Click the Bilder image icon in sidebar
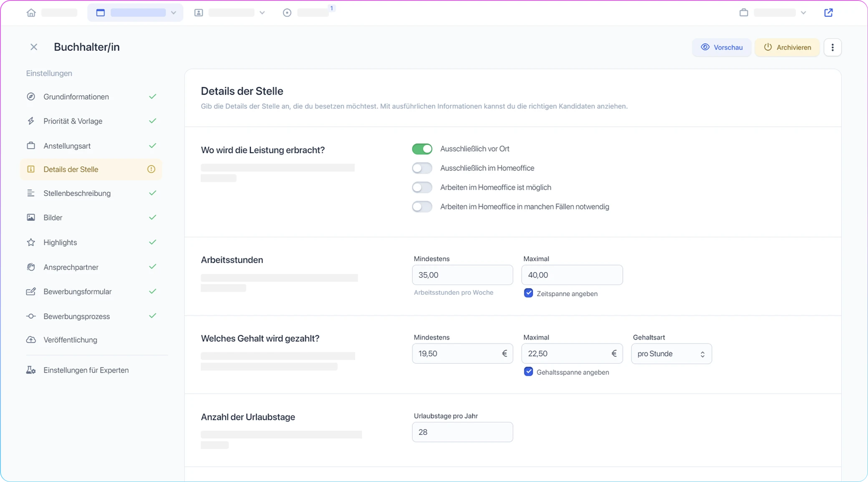This screenshot has width=868, height=482. pyautogui.click(x=31, y=217)
